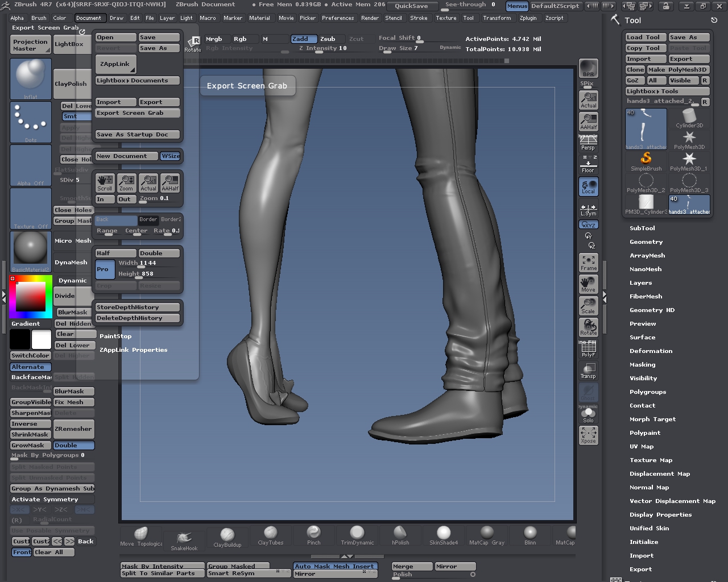The width and height of the screenshot is (728, 582).
Task: Toggle Zadd mode
Action: (x=304, y=39)
